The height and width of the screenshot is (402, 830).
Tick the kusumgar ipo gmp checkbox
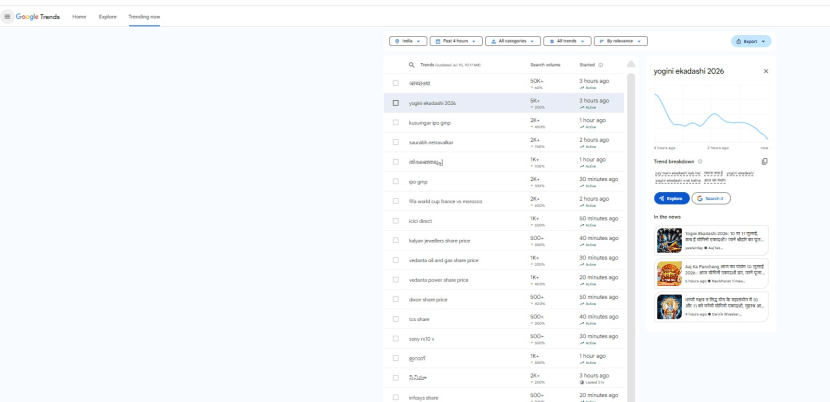click(x=395, y=122)
